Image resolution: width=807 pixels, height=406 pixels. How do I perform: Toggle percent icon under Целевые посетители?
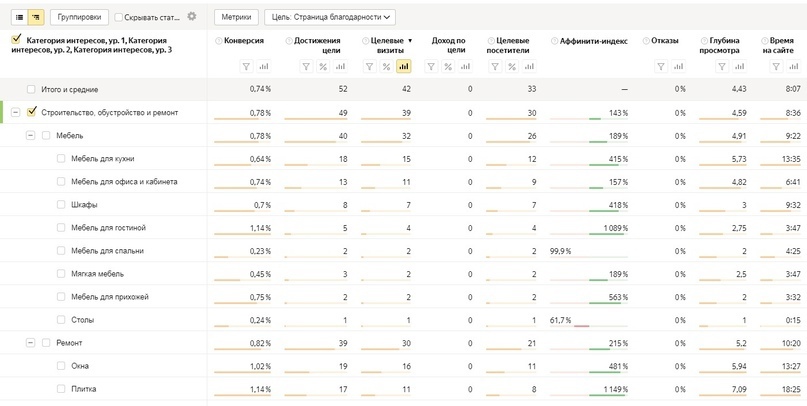[x=512, y=66]
